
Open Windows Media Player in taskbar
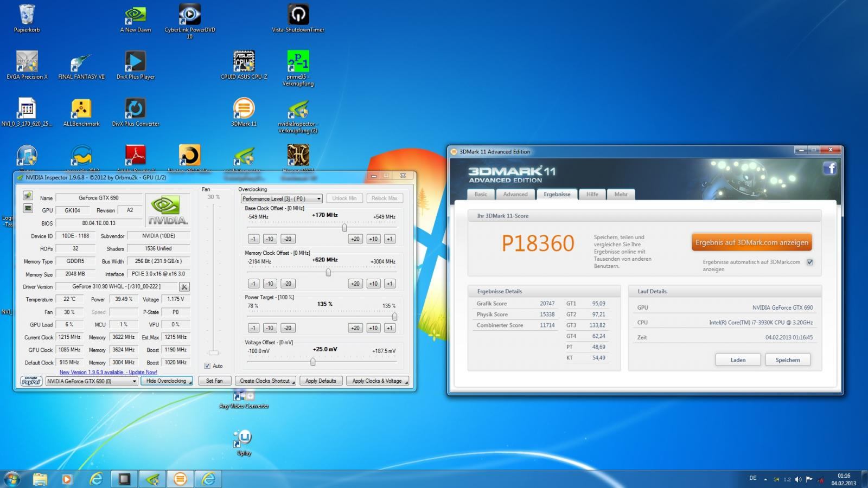(67, 479)
